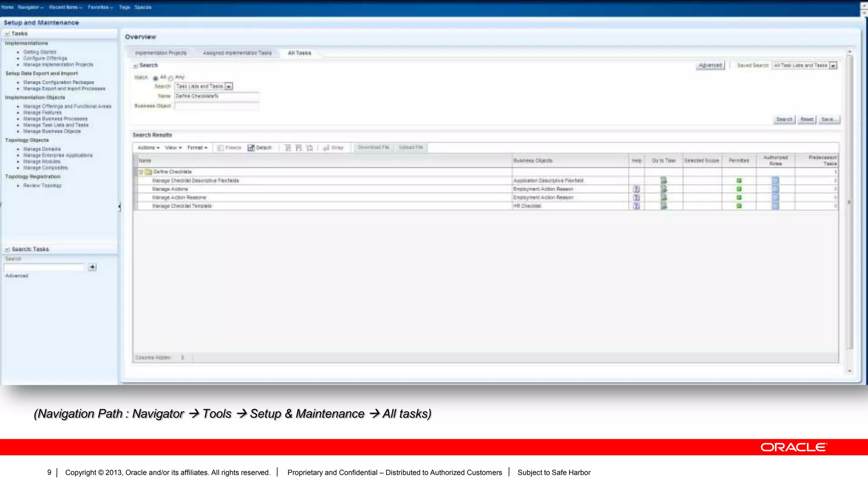The height and width of the screenshot is (488, 868).
Task: Click the Business Object input field
Action: pyautogui.click(x=217, y=106)
